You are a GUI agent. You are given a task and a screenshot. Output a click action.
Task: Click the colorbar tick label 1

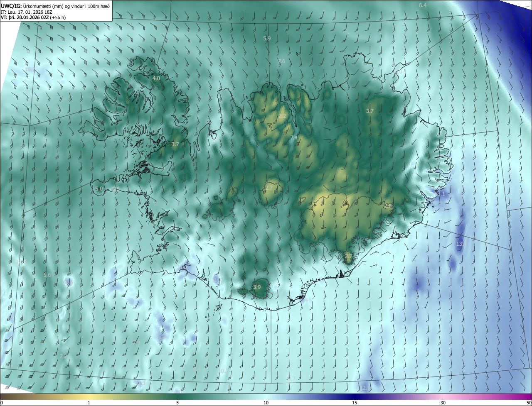point(89,403)
